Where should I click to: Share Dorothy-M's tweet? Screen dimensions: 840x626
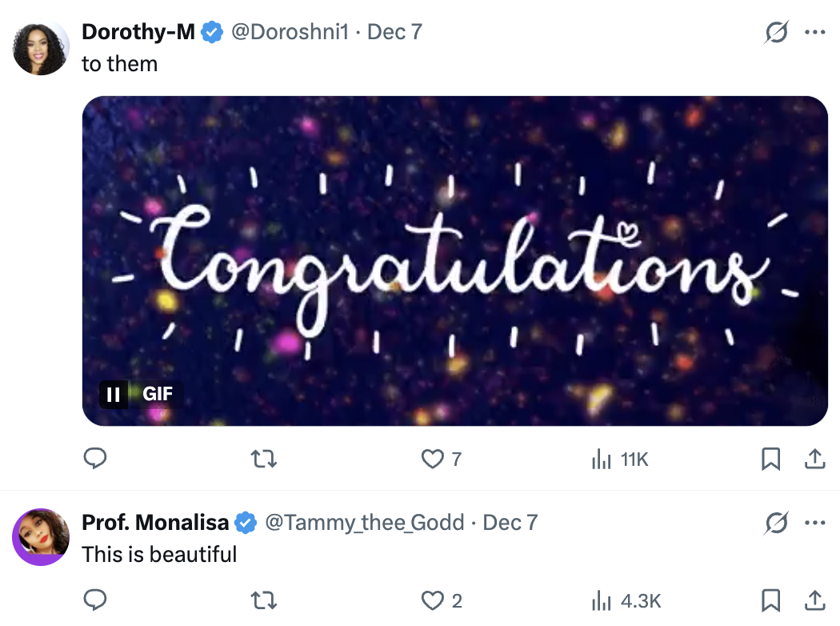pos(814,459)
